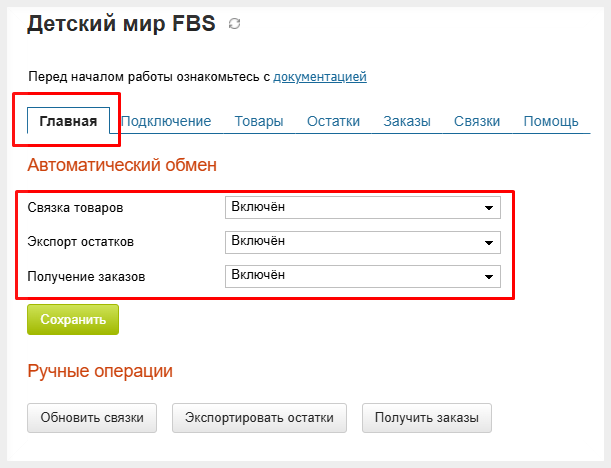Switch to the Заказы tab

click(x=407, y=121)
